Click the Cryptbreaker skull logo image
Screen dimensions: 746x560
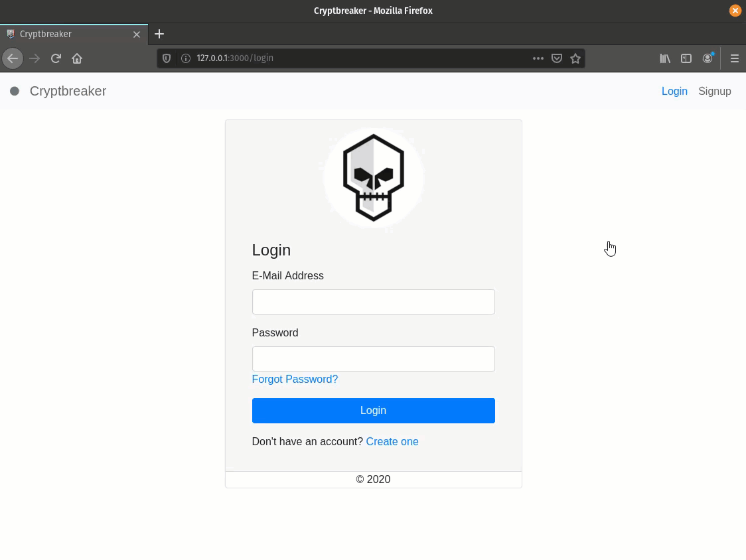(374, 178)
